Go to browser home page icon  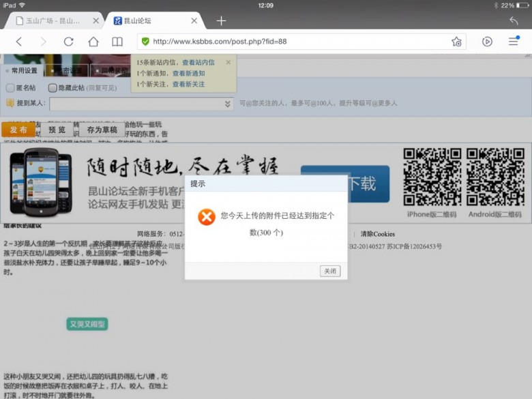tap(93, 42)
